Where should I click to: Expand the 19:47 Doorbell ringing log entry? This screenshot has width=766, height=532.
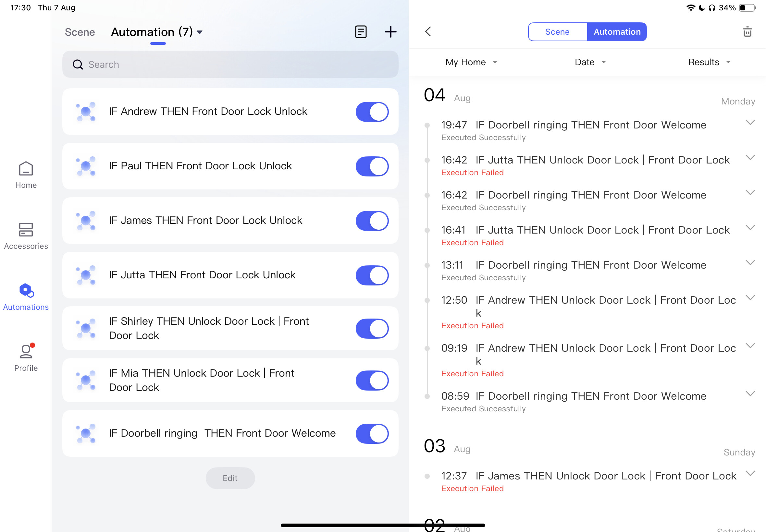[750, 123]
